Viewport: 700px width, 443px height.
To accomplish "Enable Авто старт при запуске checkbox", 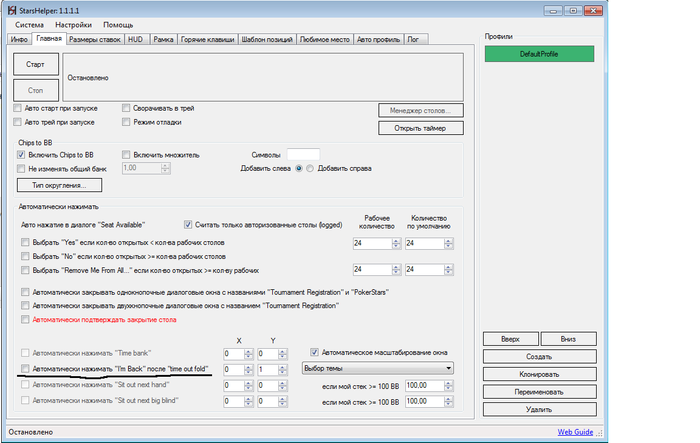I will click(x=17, y=108).
